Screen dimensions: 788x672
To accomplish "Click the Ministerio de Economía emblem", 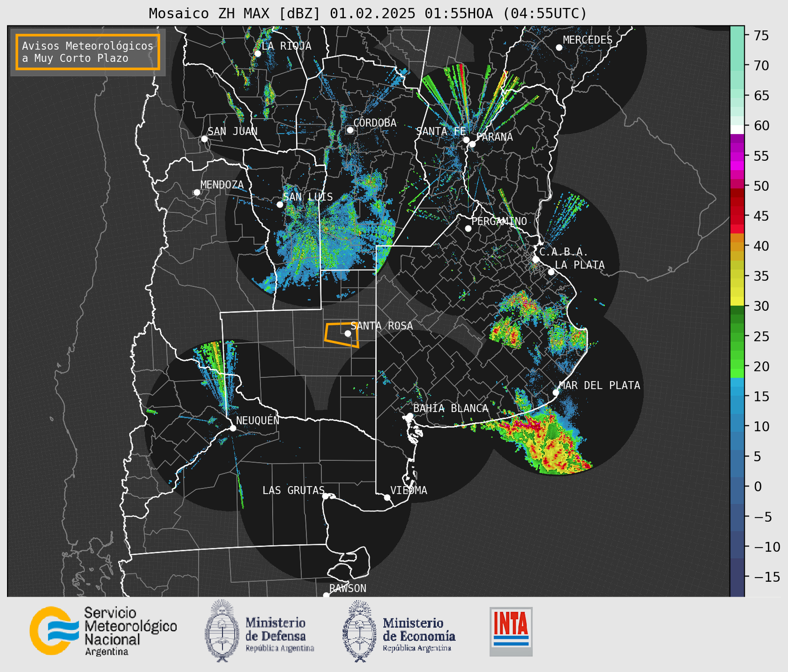I will 359,631.
